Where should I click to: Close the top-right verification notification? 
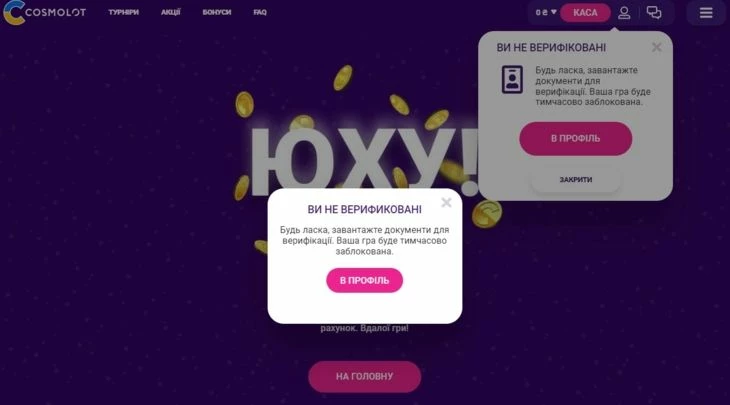[x=656, y=47]
